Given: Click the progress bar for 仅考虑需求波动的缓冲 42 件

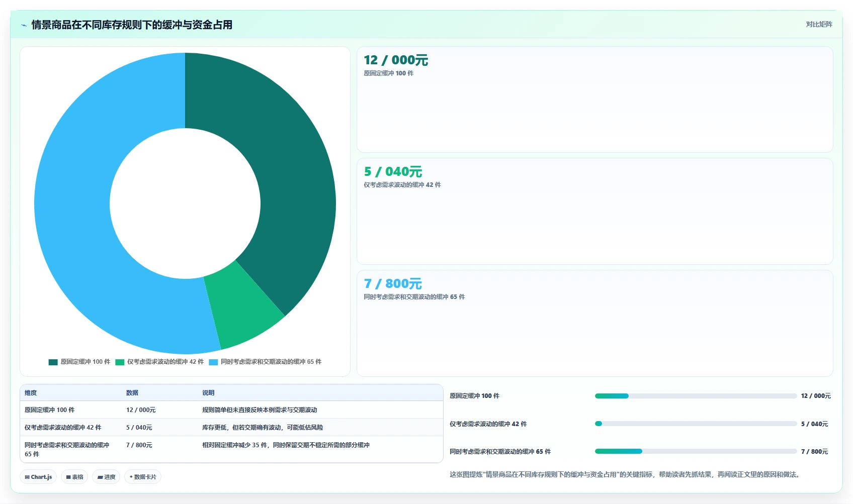Looking at the screenshot, I should tap(696, 424).
